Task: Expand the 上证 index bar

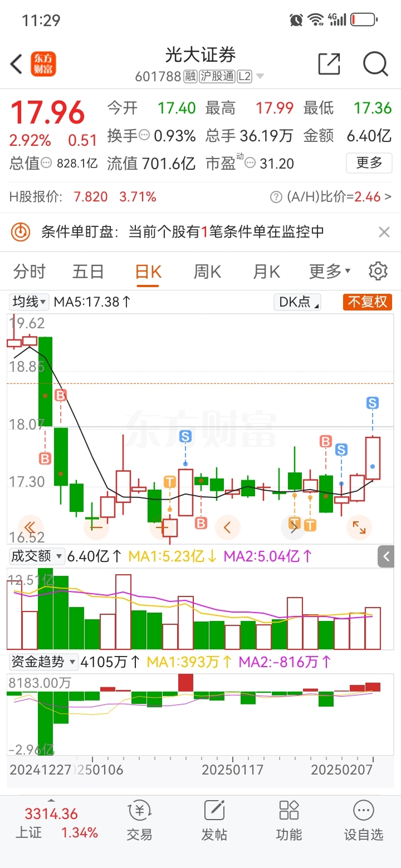Action: 51,801
